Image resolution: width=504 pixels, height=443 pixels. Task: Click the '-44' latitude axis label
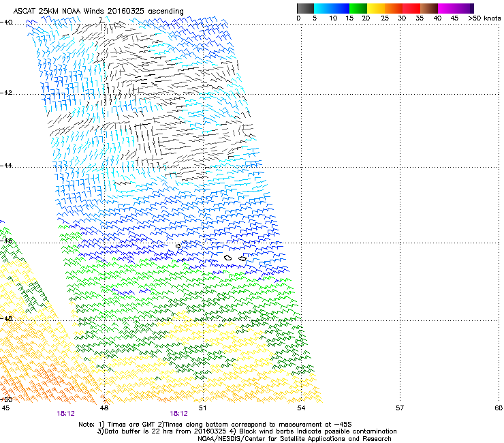(x=6, y=166)
